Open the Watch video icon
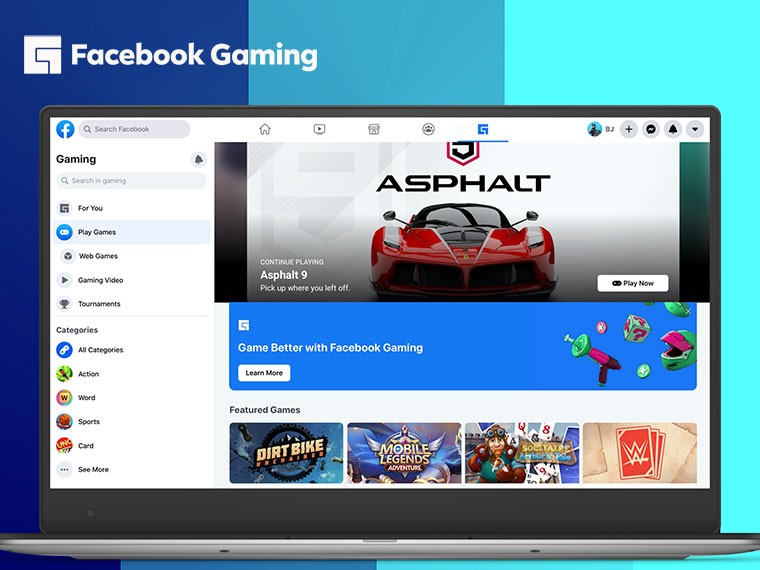Image resolution: width=760 pixels, height=570 pixels. click(x=319, y=129)
